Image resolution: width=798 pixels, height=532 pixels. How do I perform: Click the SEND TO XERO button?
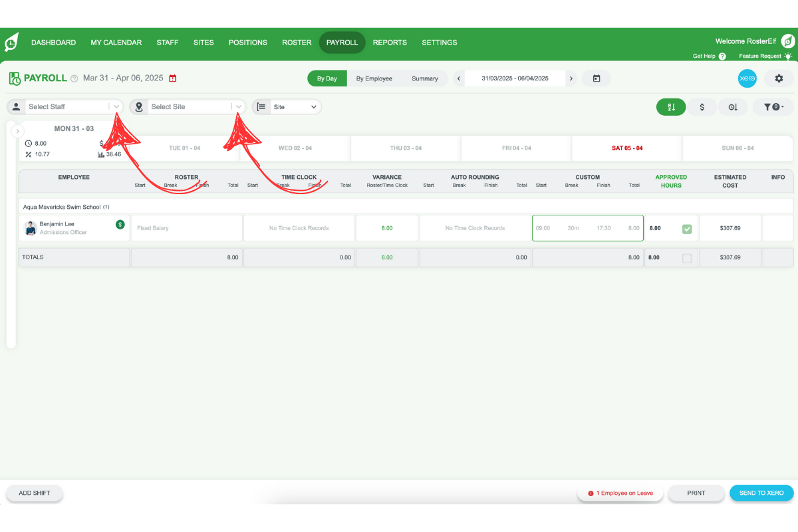click(x=761, y=493)
